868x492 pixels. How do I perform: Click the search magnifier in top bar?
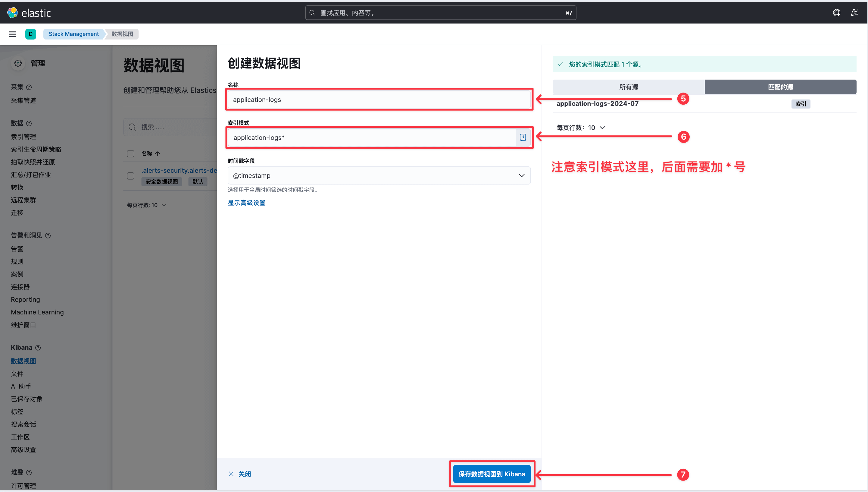point(312,13)
